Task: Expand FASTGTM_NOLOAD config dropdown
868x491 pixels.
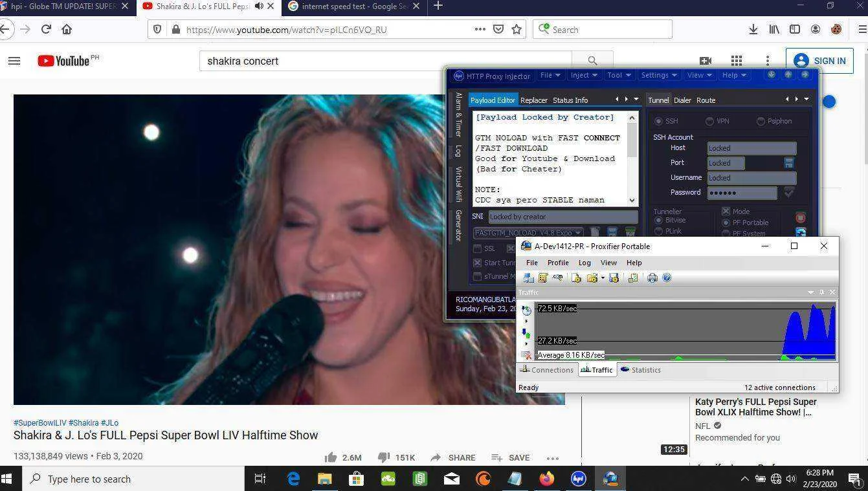Action: tap(579, 232)
